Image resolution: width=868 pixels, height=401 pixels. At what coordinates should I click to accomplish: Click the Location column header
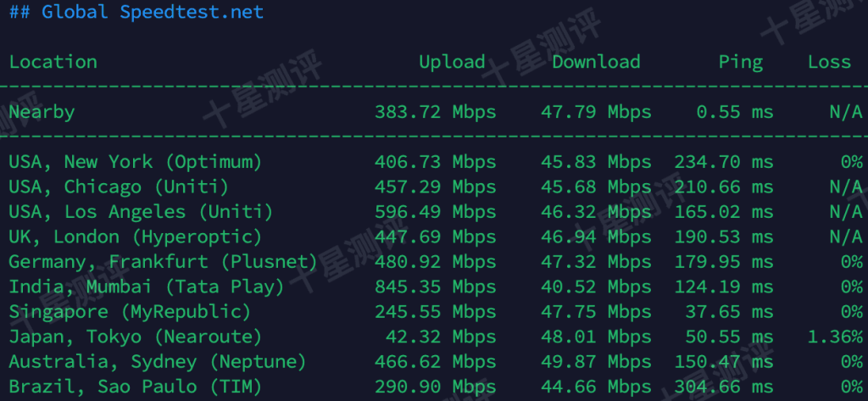pyautogui.click(x=53, y=62)
